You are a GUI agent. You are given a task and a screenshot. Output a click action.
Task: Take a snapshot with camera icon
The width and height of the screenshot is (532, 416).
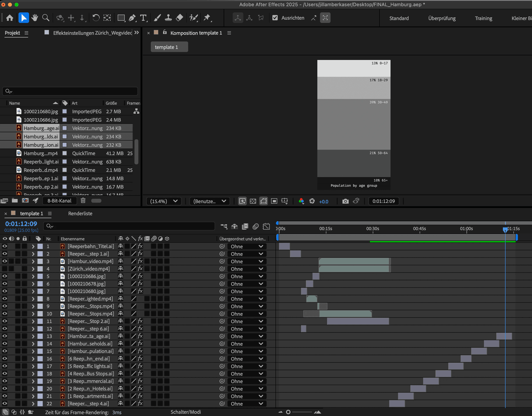pyautogui.click(x=345, y=201)
